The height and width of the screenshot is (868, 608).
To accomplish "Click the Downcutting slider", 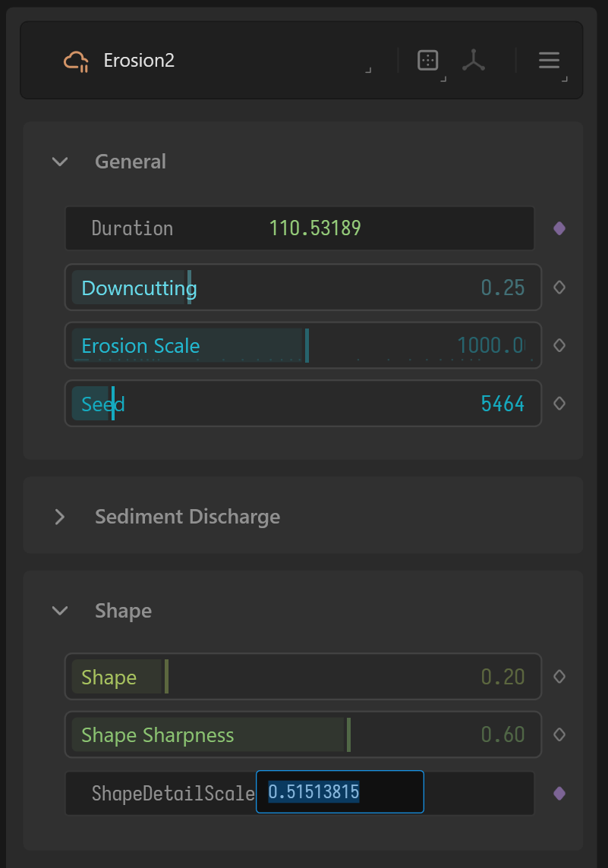I will tap(303, 288).
